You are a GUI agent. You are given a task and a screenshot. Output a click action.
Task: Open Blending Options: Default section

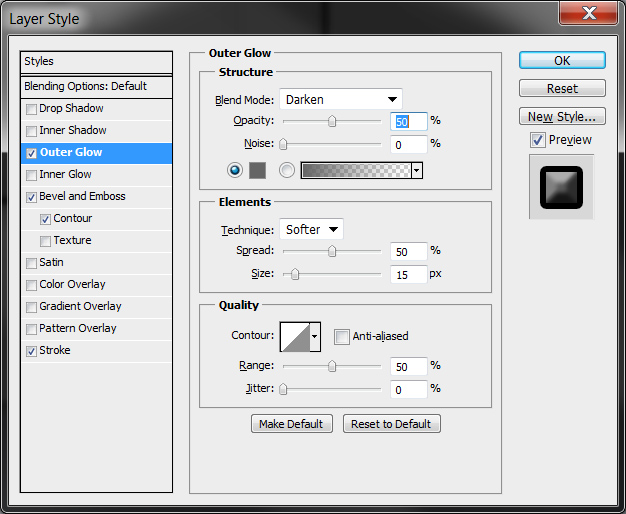coord(86,87)
